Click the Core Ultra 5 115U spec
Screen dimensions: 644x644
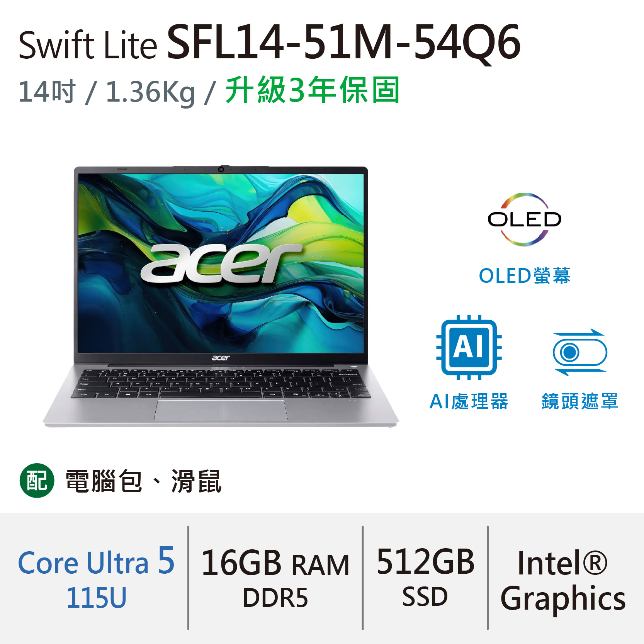click(96, 577)
